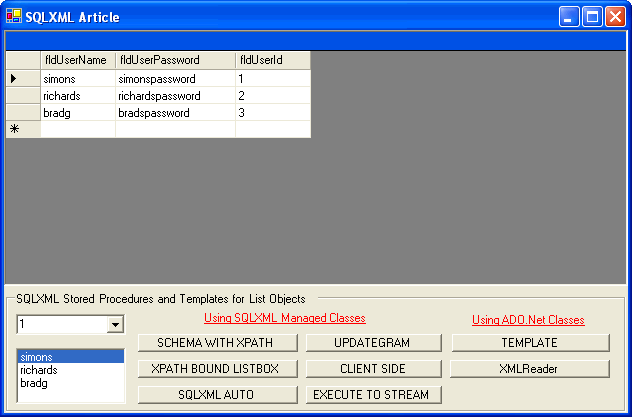The height and width of the screenshot is (417, 632).
Task: Minimize the SQLXML Article window
Action: (x=569, y=17)
